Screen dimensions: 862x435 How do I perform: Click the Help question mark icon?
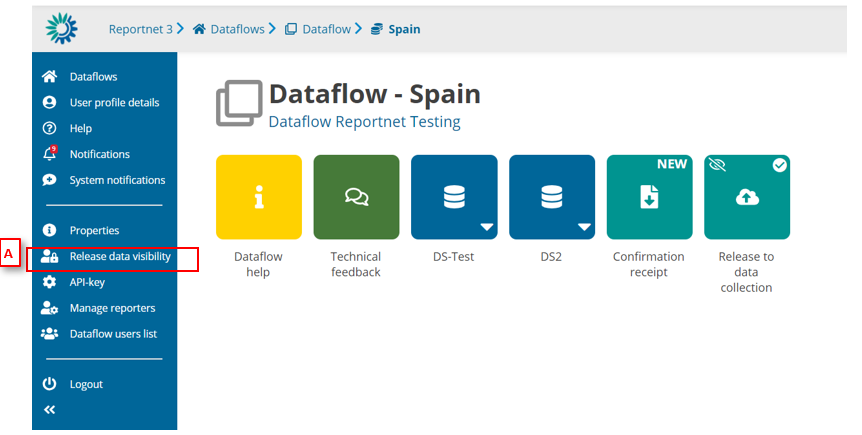tap(49, 128)
